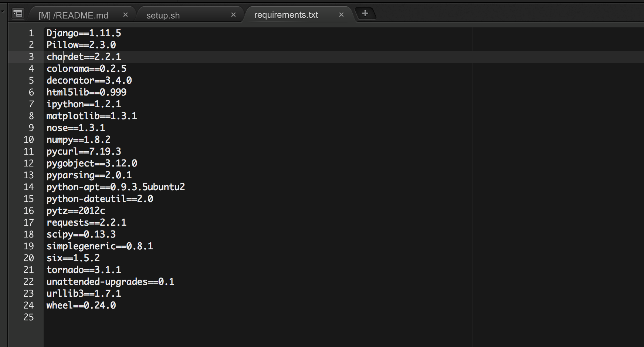644x347 pixels.
Task: Click line number 14 in gutter
Action: coord(29,187)
